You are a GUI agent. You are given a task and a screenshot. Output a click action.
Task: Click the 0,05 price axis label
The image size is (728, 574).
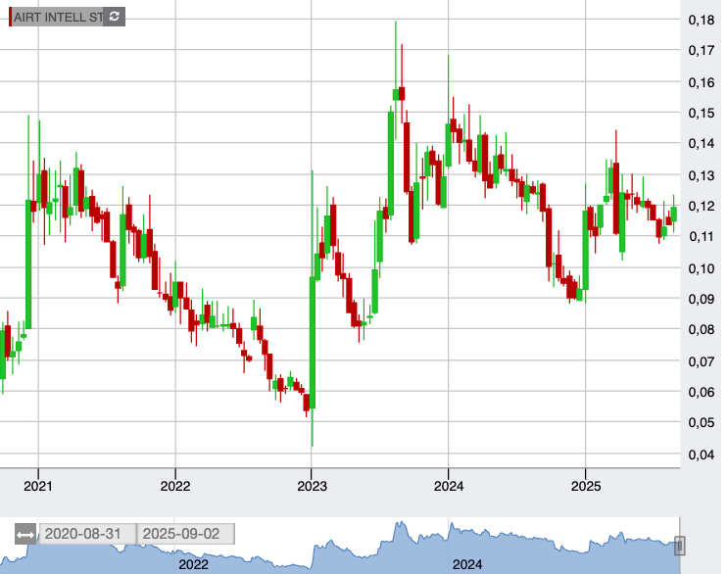702,423
